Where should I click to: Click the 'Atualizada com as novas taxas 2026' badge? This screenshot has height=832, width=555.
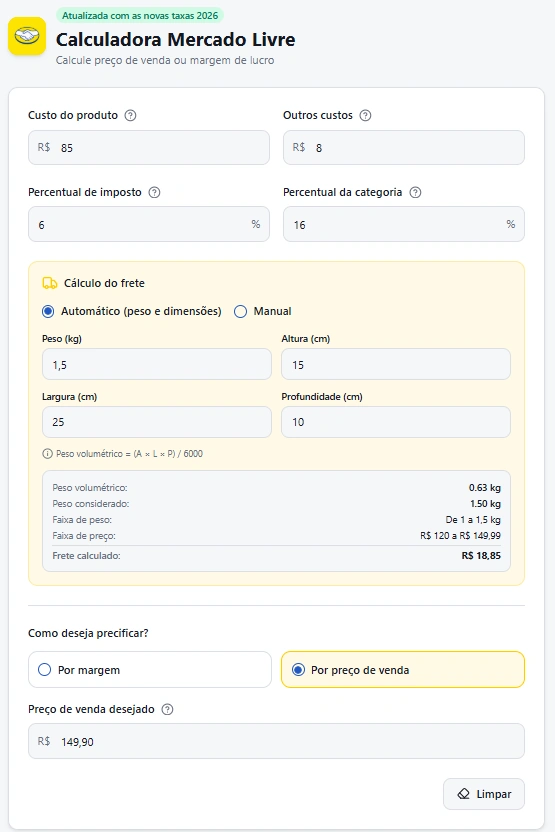pos(140,15)
